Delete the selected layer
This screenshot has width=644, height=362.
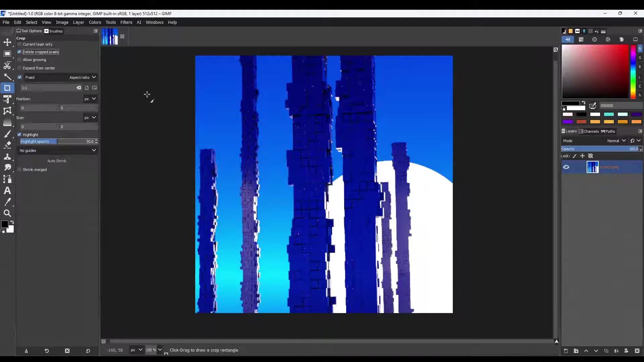637,351
